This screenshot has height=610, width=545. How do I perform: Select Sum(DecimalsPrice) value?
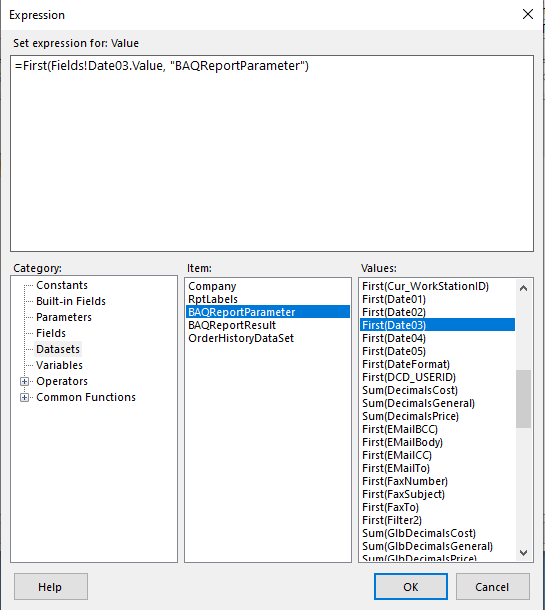(437, 416)
